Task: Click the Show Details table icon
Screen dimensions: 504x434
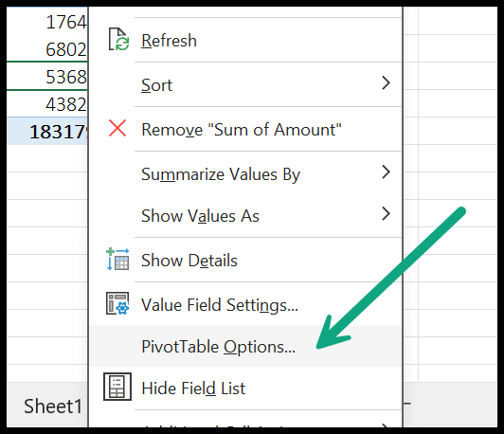Action: click(117, 259)
